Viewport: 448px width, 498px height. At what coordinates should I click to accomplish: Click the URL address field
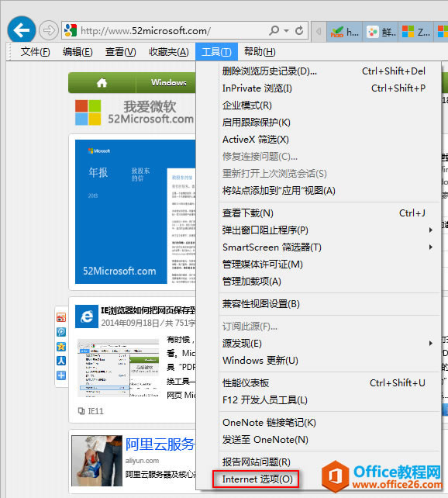(173, 31)
